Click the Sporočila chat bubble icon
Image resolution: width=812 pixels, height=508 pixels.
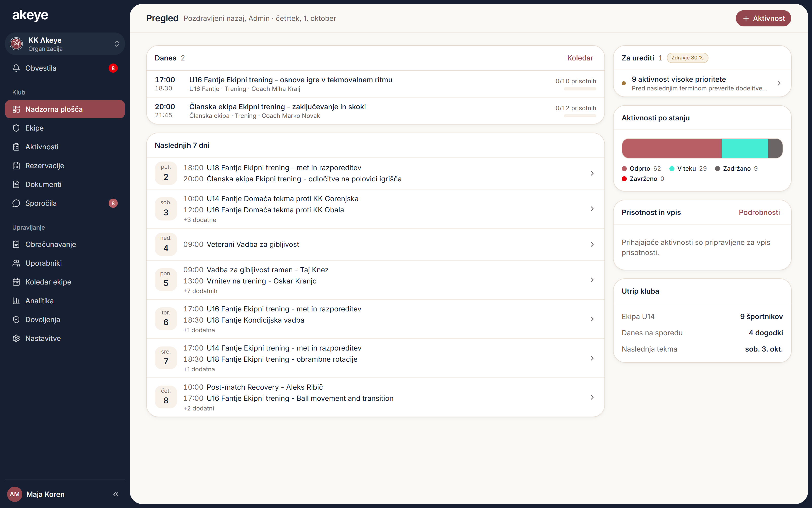[16, 203]
